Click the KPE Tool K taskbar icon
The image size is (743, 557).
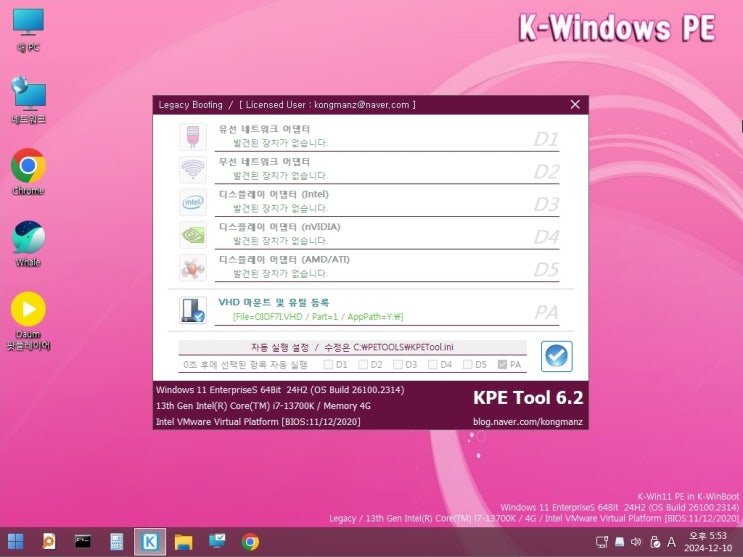coord(150,541)
